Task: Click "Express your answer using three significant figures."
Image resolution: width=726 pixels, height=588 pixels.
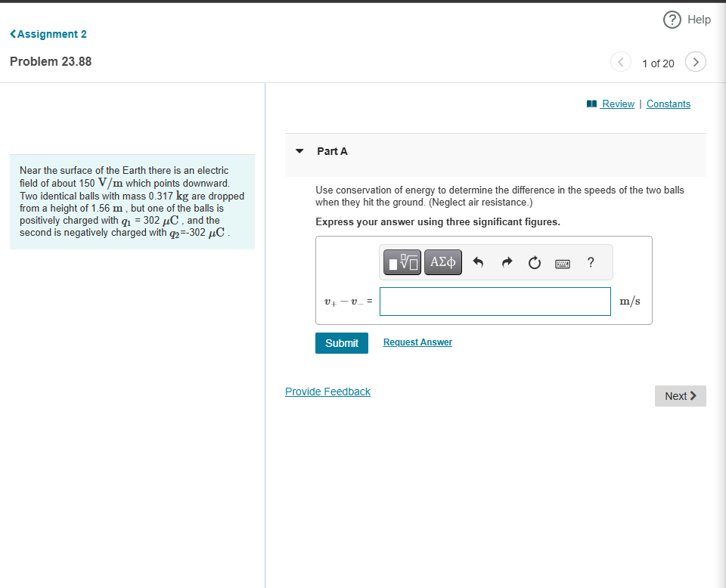Action: pos(438,222)
